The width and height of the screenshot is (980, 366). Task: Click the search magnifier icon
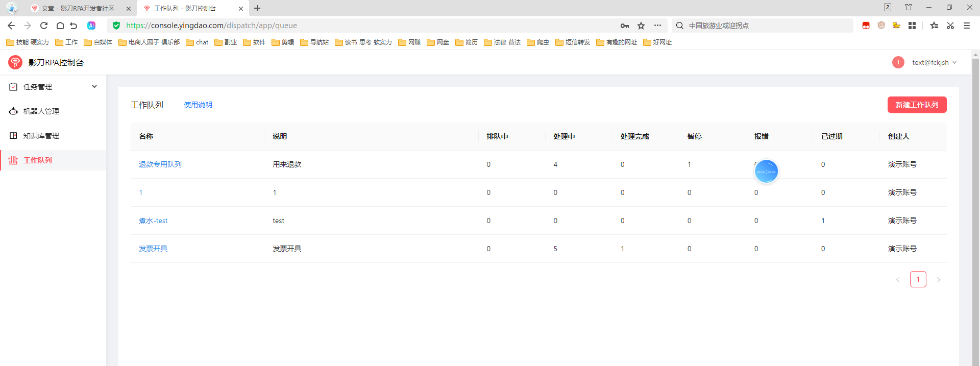[680, 26]
